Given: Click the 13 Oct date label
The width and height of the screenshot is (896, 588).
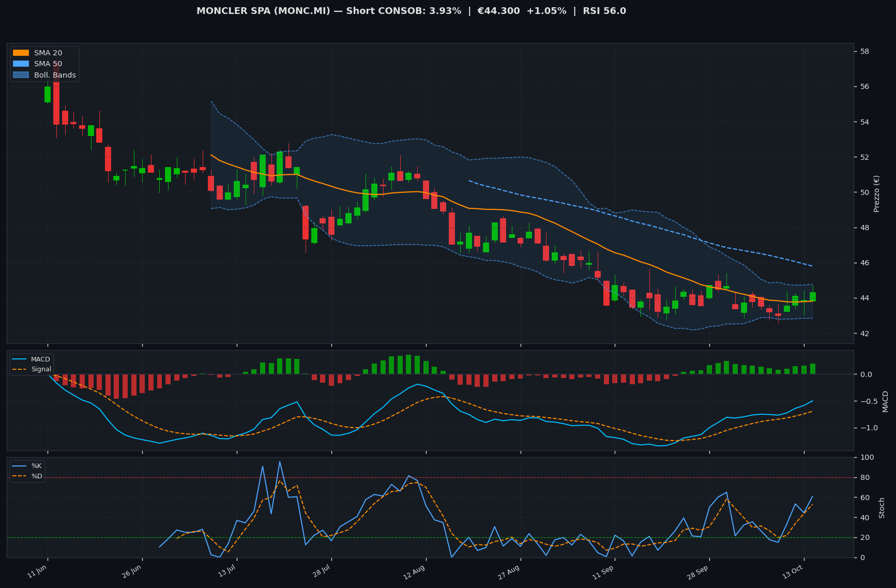Looking at the screenshot, I should pos(793,572).
